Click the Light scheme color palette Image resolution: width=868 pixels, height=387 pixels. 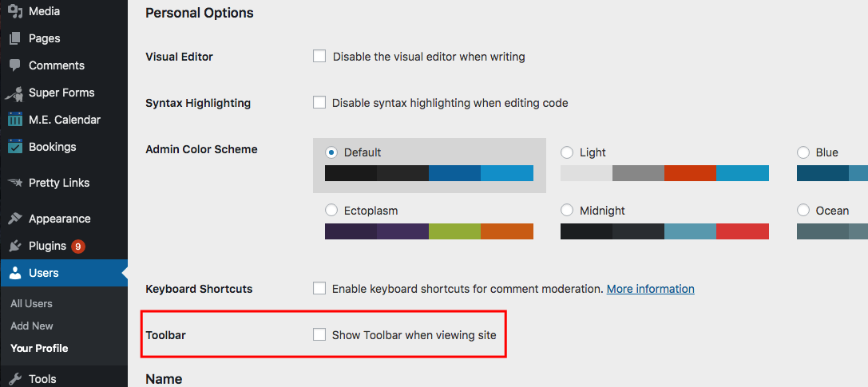pos(664,173)
